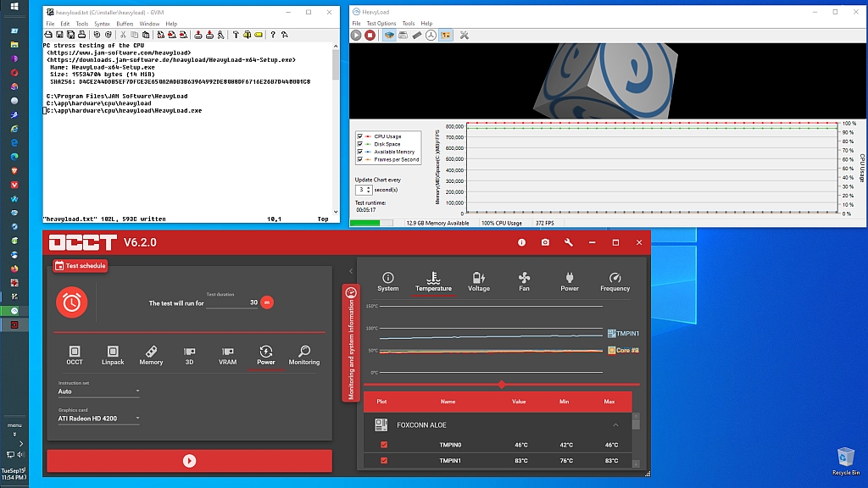Click GVIM save file toolbar icon
The height and width of the screenshot is (488, 868).
(x=60, y=35)
